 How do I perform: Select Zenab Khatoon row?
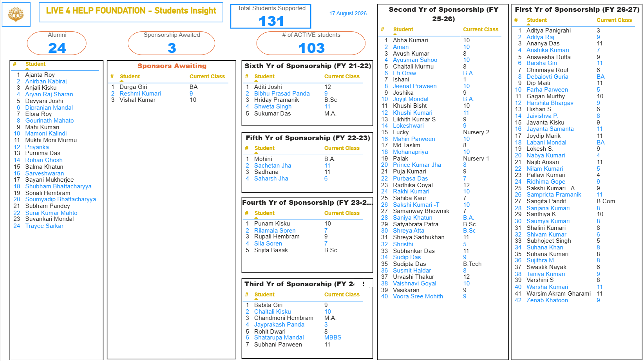tap(574, 300)
